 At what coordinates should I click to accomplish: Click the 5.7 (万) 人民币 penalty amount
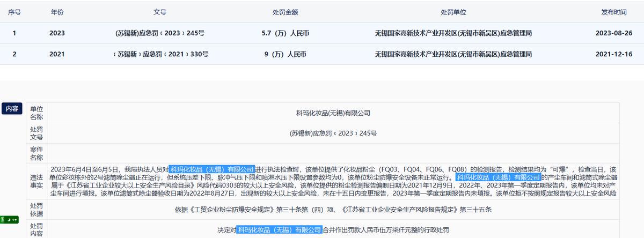(285, 33)
